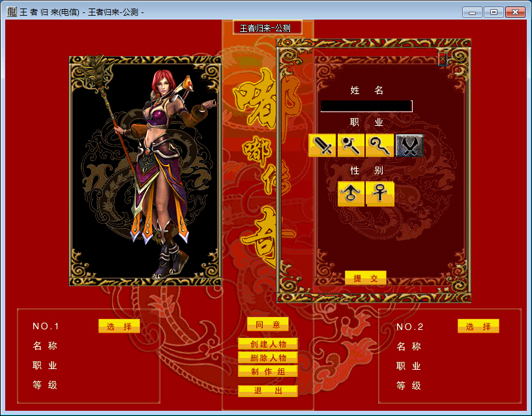
Task: Click the 王者归来-公测 title banner
Action: pos(267,28)
